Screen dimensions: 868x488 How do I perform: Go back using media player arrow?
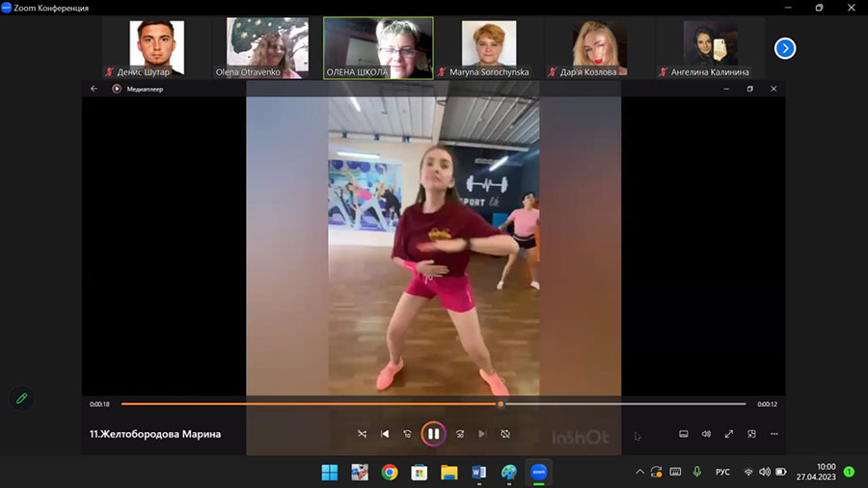pyautogui.click(x=94, y=89)
